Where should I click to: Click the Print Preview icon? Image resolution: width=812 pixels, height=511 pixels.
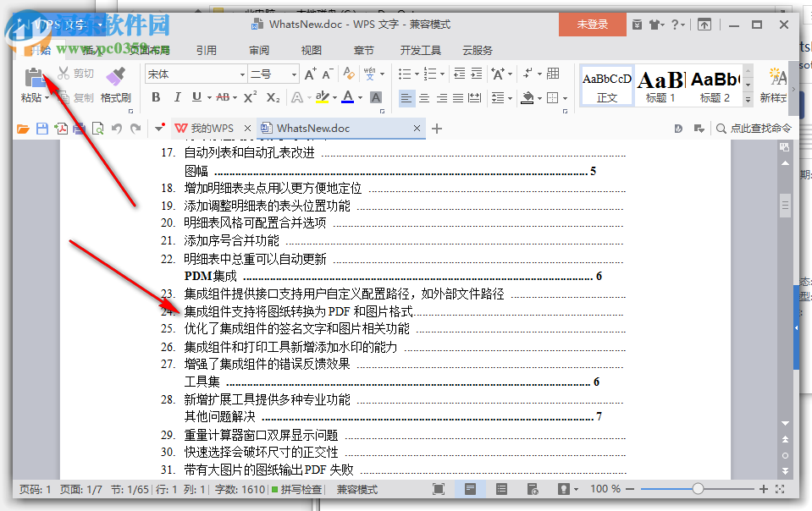coord(97,129)
